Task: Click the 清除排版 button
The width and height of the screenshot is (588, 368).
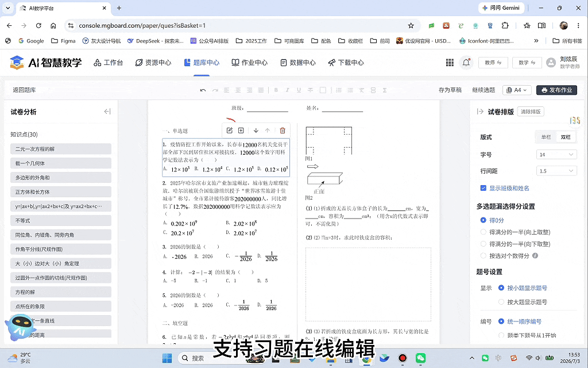Action: point(531,112)
